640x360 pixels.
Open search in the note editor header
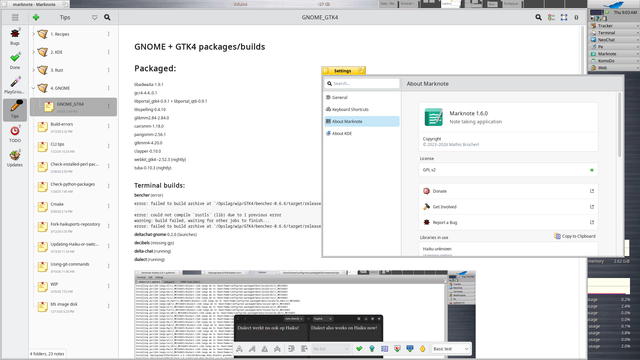pos(538,17)
